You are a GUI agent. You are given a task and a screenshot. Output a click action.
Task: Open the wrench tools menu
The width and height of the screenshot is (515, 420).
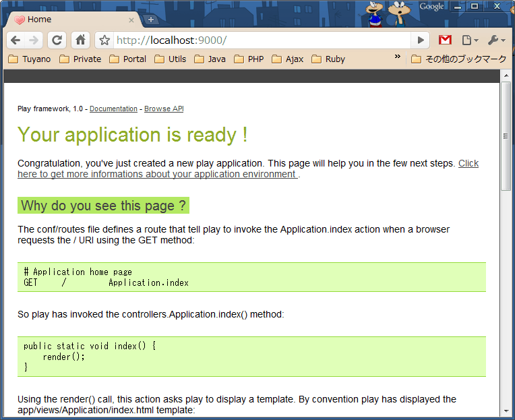coord(496,40)
